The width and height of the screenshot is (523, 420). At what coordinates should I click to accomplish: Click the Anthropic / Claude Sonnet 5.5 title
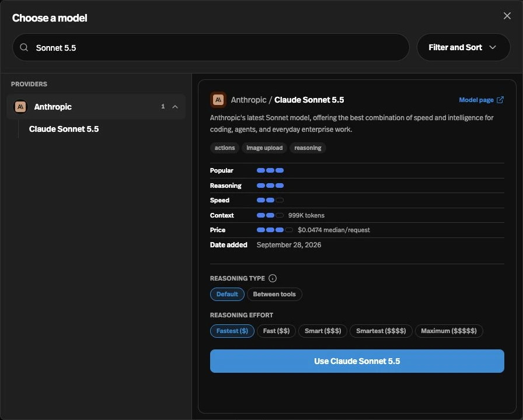287,100
